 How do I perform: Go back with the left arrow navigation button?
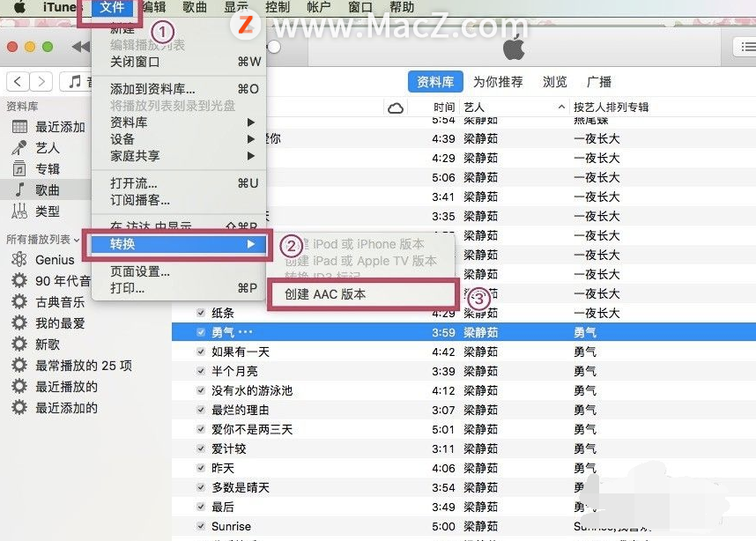18,81
